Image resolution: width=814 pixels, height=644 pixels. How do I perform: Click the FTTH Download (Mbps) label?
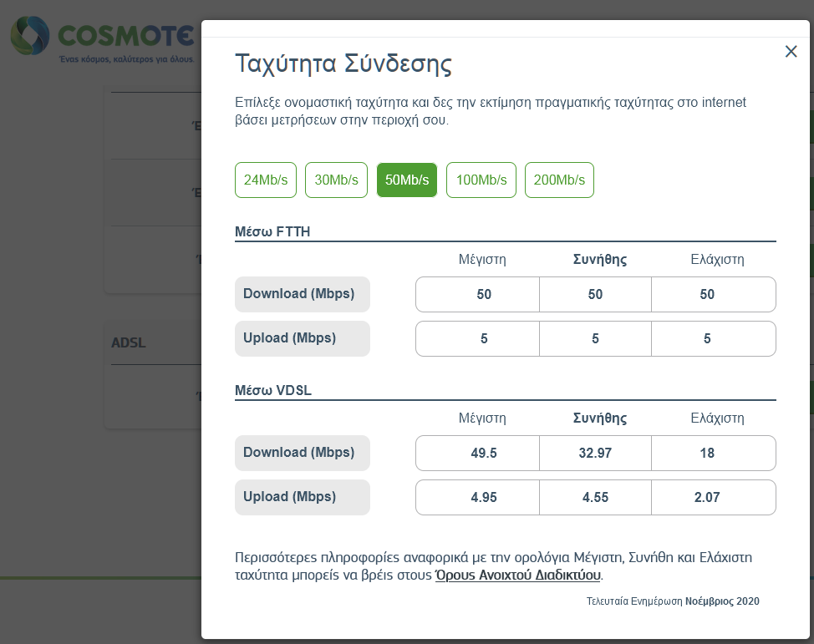303,294
